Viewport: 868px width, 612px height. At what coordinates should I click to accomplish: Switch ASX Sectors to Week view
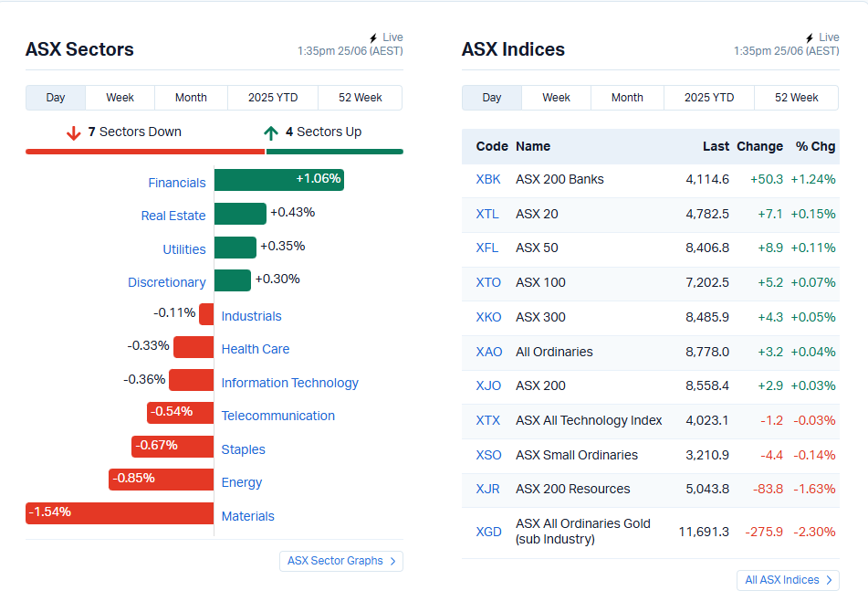tap(120, 98)
